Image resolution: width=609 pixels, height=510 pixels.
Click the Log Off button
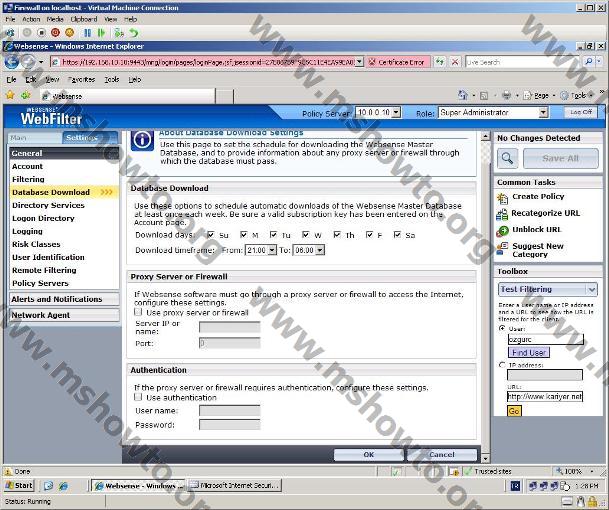pyautogui.click(x=581, y=112)
